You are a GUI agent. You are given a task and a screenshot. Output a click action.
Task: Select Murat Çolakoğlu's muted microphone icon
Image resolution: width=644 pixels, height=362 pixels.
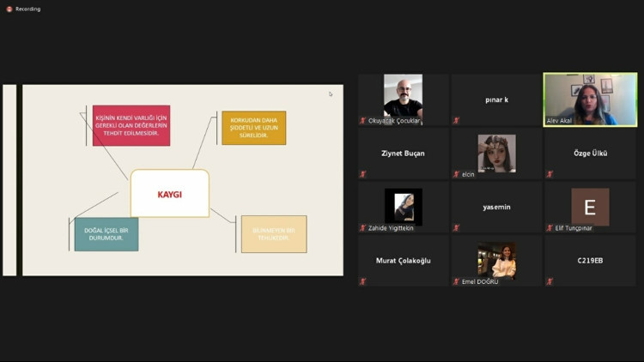coord(363,281)
